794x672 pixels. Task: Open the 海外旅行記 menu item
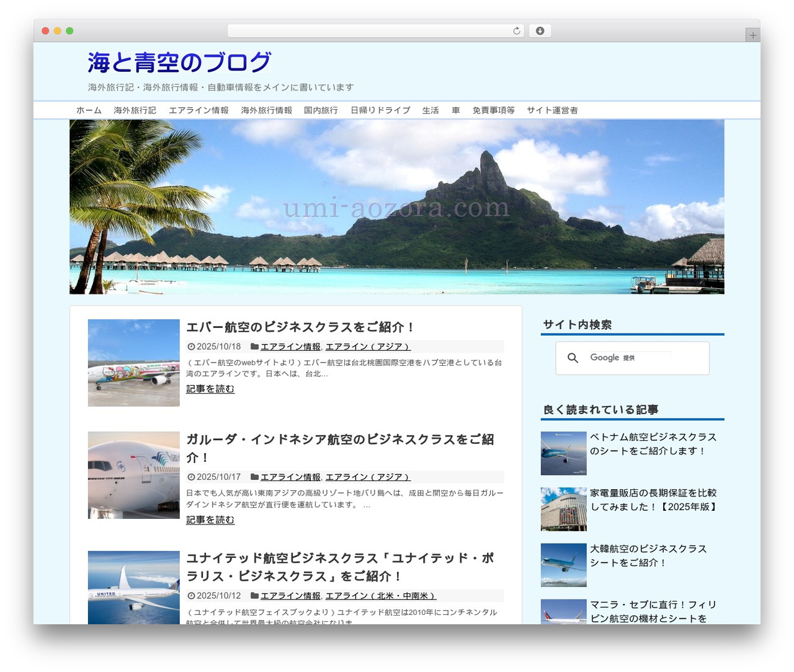pyautogui.click(x=135, y=110)
